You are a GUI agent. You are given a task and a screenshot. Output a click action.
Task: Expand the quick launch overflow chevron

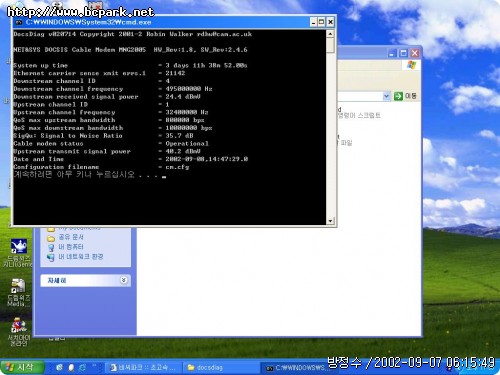coord(95,366)
